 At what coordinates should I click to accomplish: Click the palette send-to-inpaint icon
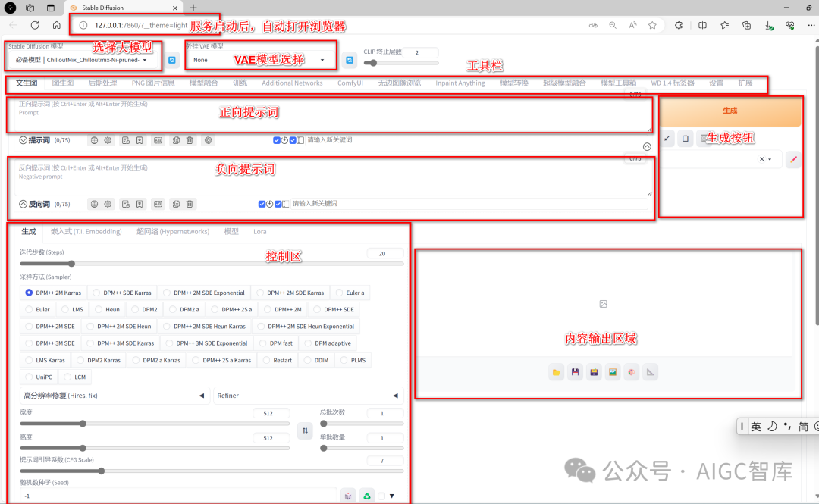click(x=632, y=372)
